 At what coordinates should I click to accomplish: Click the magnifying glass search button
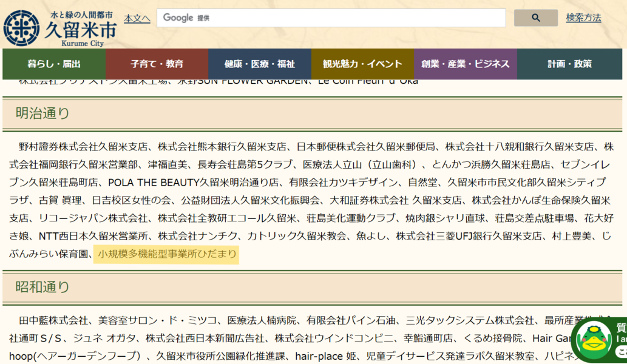(x=535, y=18)
